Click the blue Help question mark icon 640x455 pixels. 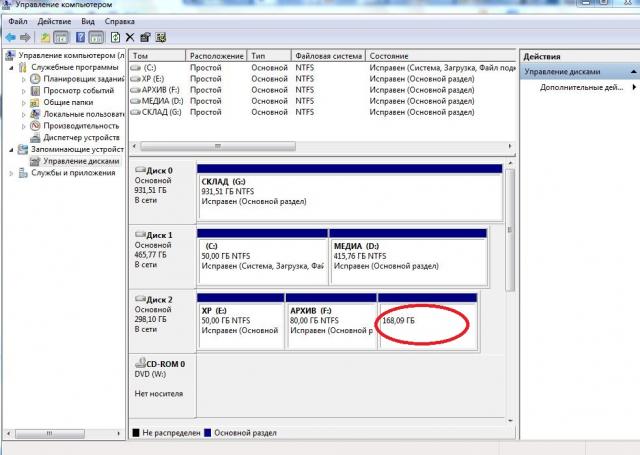click(x=80, y=37)
